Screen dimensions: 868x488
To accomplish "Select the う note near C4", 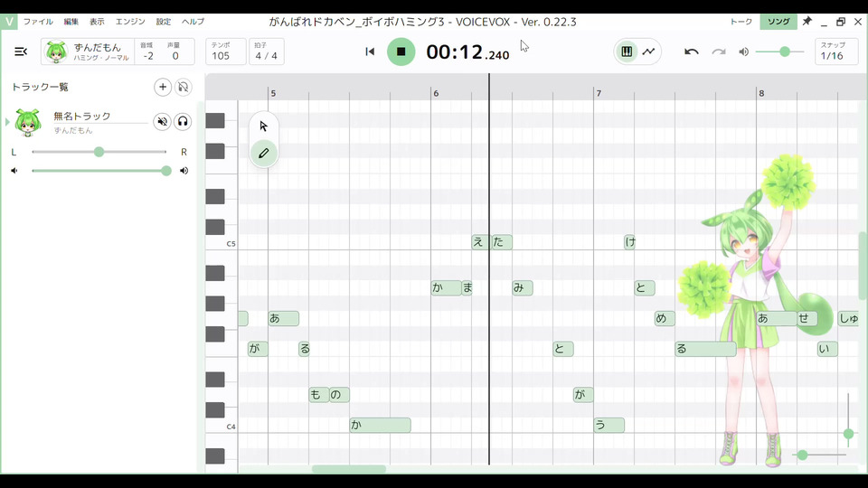I will [x=609, y=425].
